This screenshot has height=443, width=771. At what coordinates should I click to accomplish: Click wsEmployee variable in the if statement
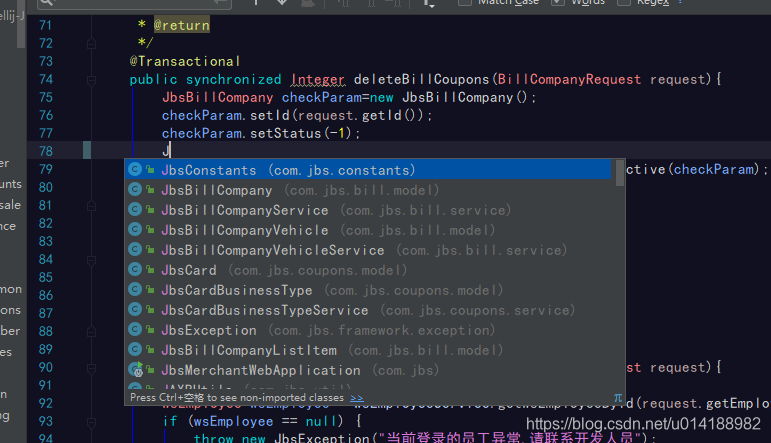(x=234, y=421)
